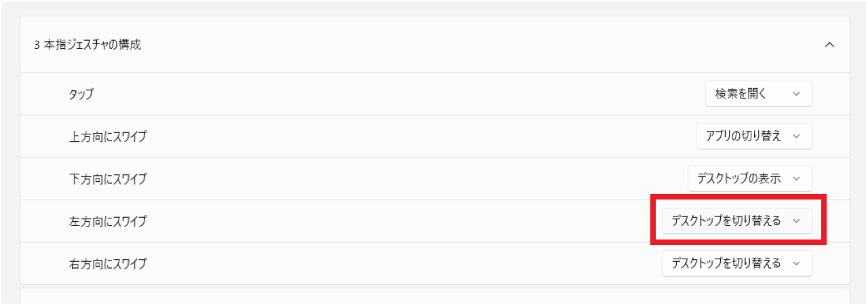Click the chevron beside 検索を開く
The width and height of the screenshot is (868, 306).
[x=796, y=94]
